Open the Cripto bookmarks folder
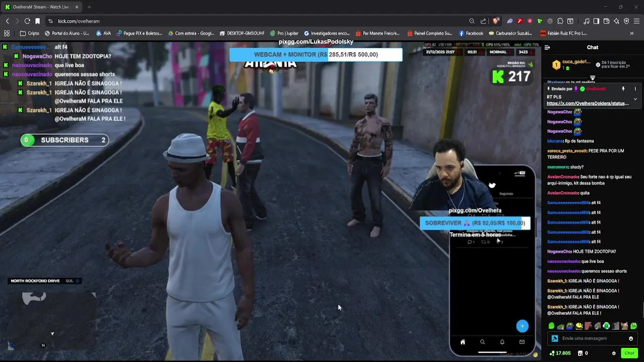Screen dimensions: 644x362 click(x=30, y=33)
